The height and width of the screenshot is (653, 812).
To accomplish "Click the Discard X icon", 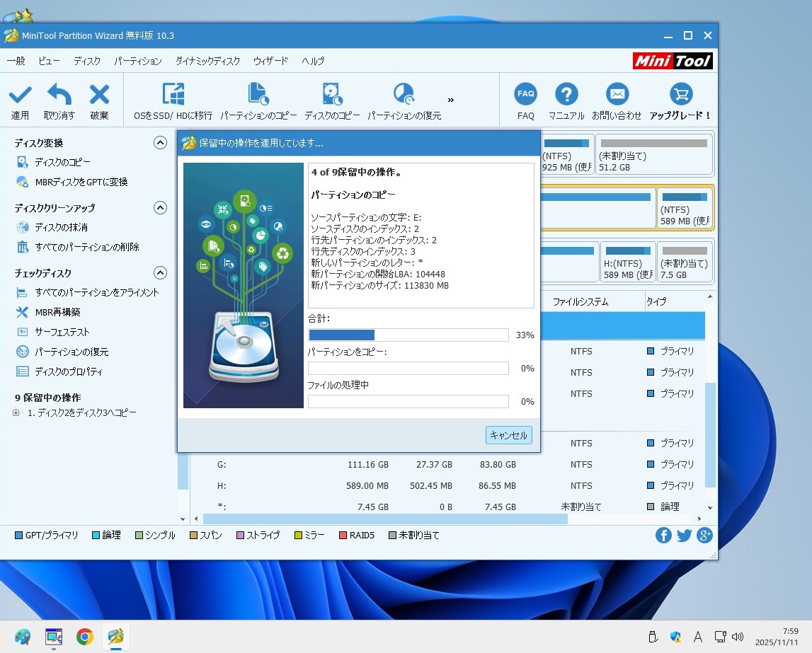I will coord(99,95).
